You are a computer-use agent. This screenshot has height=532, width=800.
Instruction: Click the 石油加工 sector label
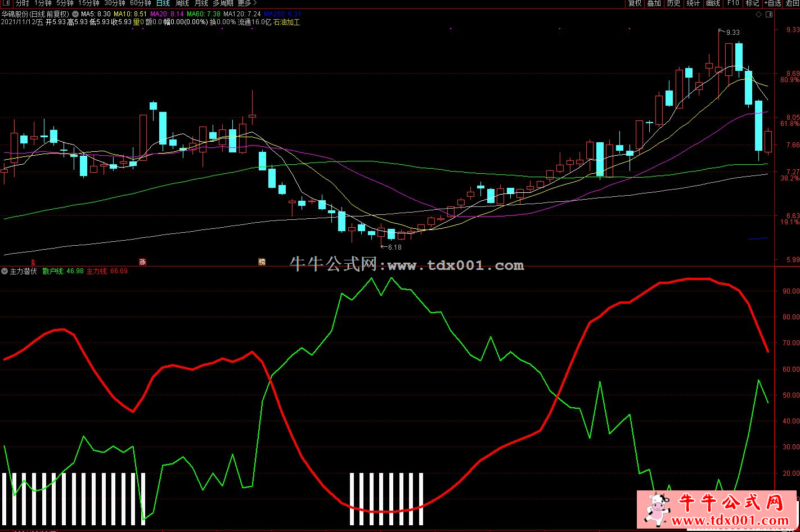[287, 22]
